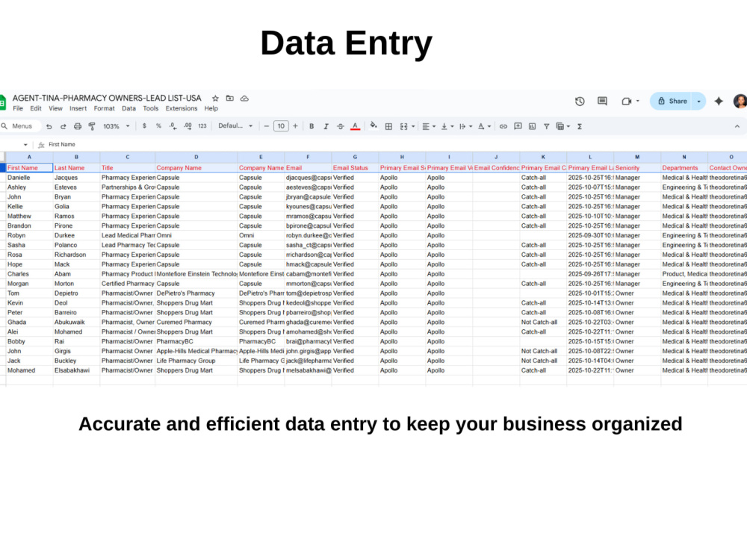
Task: Open the comments panel
Action: 602,101
